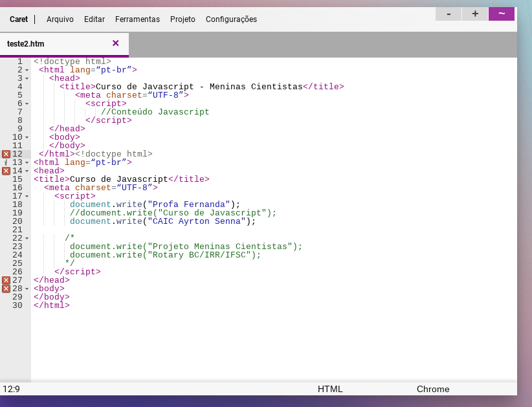
Task: Change the HTML syntax mode in status bar
Action: click(330, 389)
